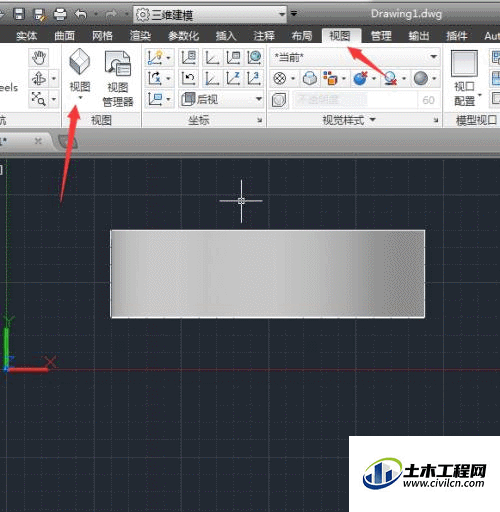Click the Save icon in quick access toolbar

[19, 14]
